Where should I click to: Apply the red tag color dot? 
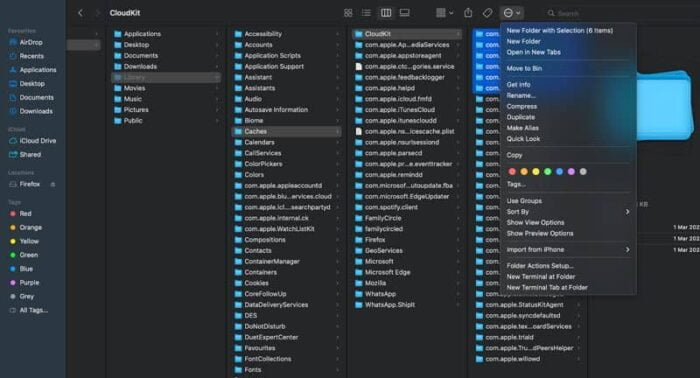point(512,172)
